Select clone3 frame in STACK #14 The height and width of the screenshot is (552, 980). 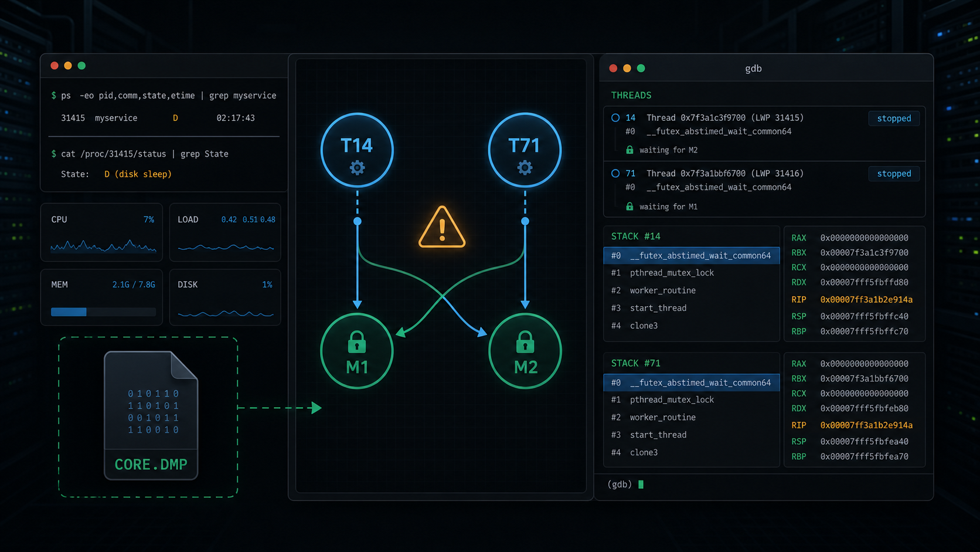(x=692, y=326)
